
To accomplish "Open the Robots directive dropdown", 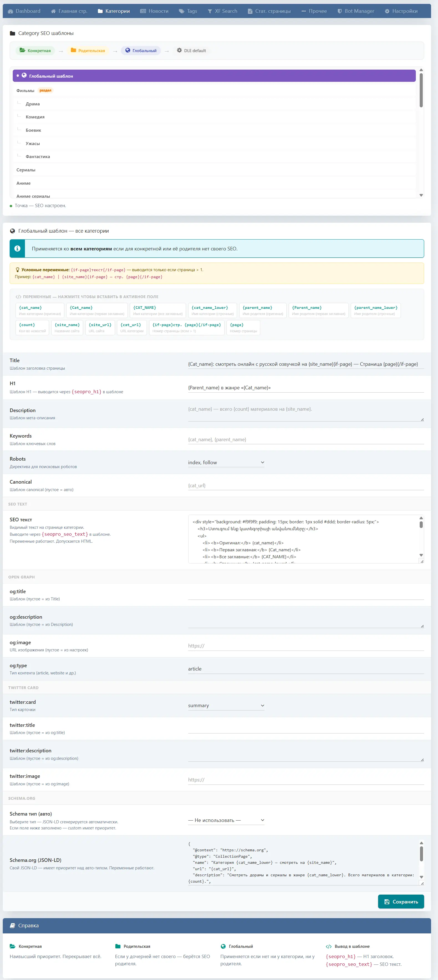I will point(226,462).
